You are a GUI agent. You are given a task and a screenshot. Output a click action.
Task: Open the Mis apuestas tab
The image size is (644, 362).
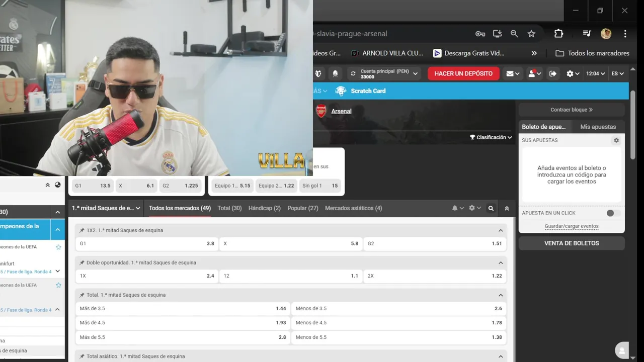(598, 127)
